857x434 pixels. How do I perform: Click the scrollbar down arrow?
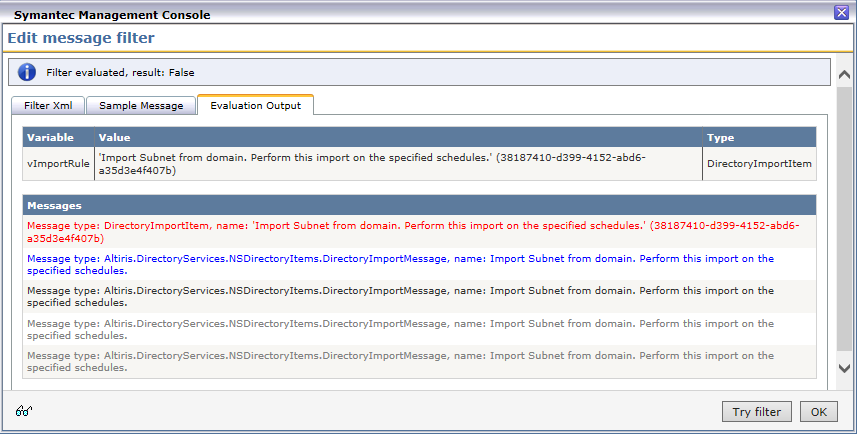pyautogui.click(x=845, y=368)
